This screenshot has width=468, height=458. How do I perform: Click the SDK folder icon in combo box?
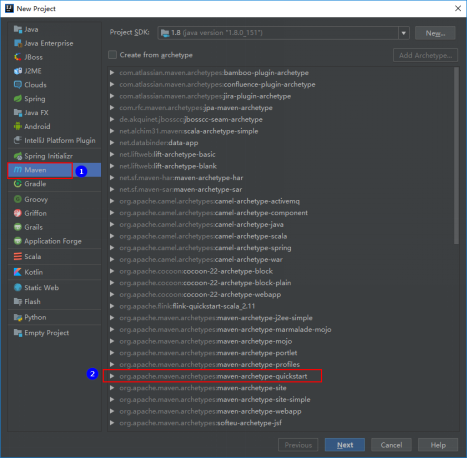(x=165, y=33)
